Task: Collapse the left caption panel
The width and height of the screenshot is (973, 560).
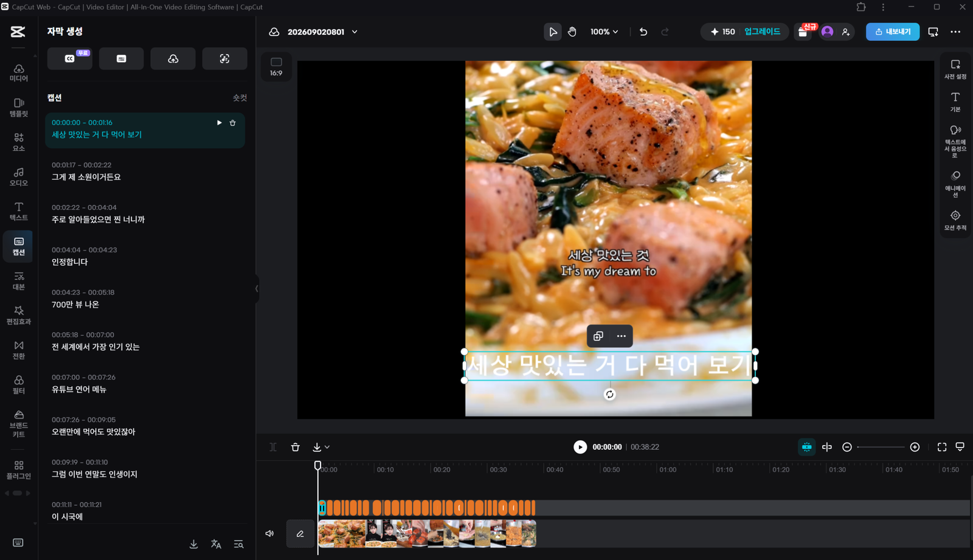Action: [x=257, y=288]
